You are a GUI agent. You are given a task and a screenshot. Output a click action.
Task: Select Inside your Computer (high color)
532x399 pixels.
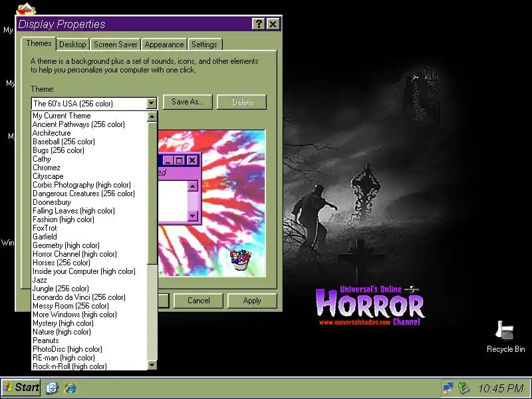pyautogui.click(x=89, y=271)
